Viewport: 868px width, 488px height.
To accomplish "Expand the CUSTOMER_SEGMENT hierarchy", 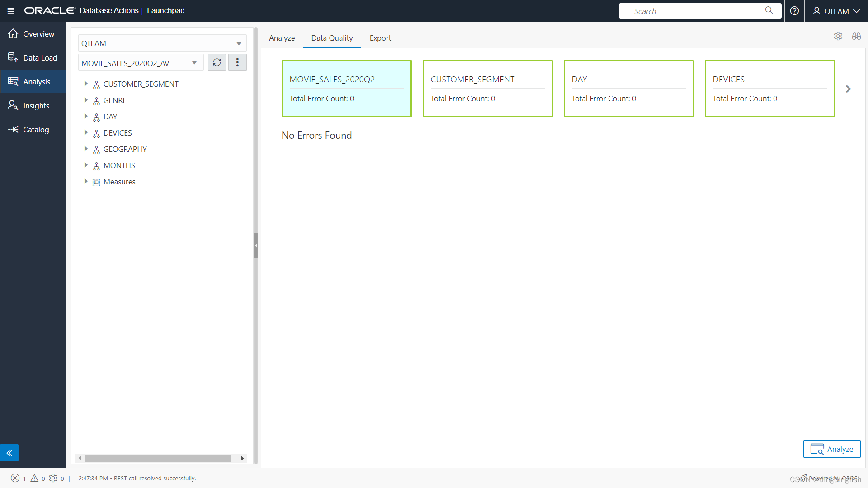I will (86, 84).
